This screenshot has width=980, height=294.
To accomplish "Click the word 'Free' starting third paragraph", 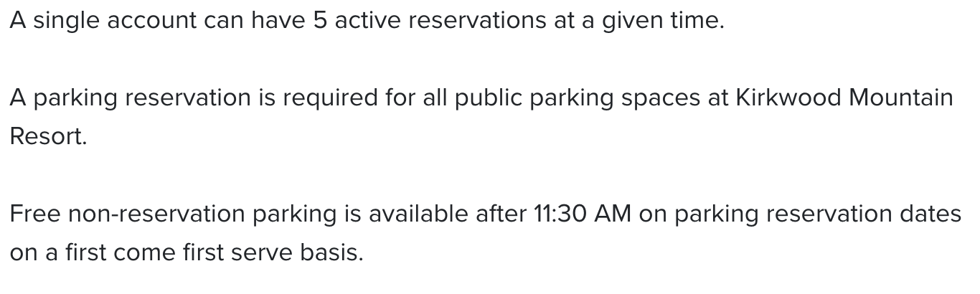I will click(x=36, y=214).
